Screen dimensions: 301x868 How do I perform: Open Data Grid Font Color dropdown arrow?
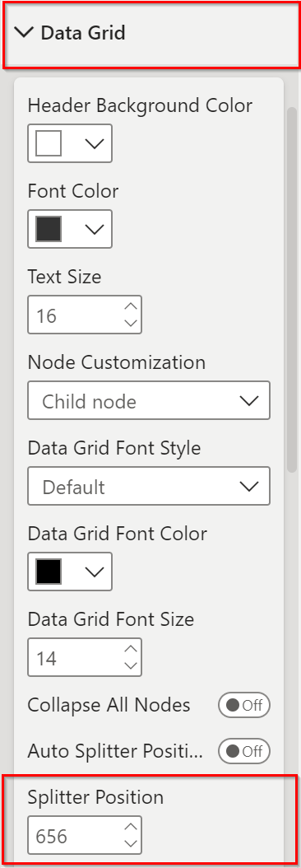click(95, 572)
